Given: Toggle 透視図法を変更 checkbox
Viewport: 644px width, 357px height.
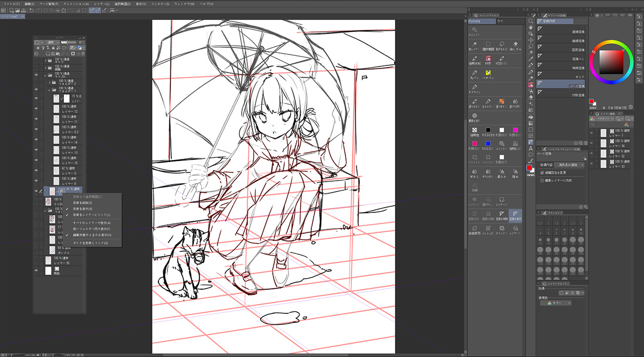Looking at the screenshot, I should pyautogui.click(x=542, y=172).
